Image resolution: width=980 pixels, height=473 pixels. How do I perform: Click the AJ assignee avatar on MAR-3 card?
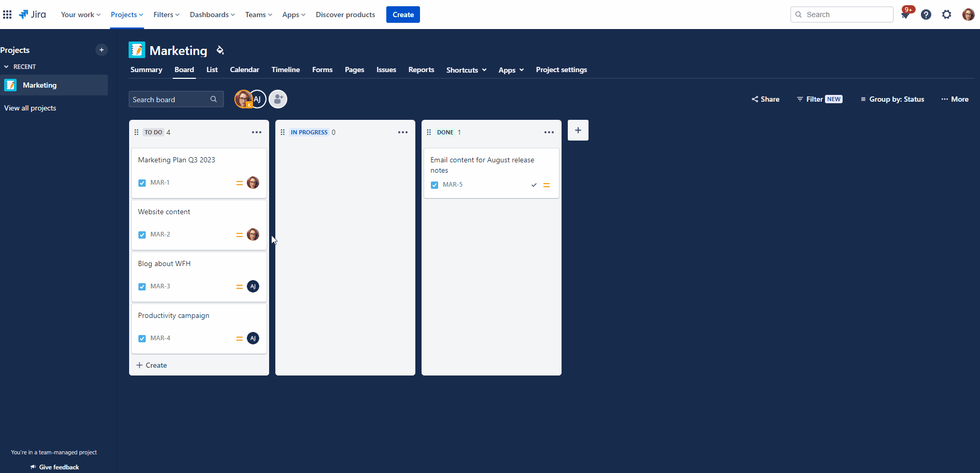click(253, 286)
